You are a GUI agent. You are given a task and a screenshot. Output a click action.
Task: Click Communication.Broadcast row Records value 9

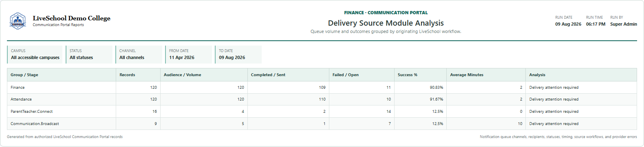(155, 124)
